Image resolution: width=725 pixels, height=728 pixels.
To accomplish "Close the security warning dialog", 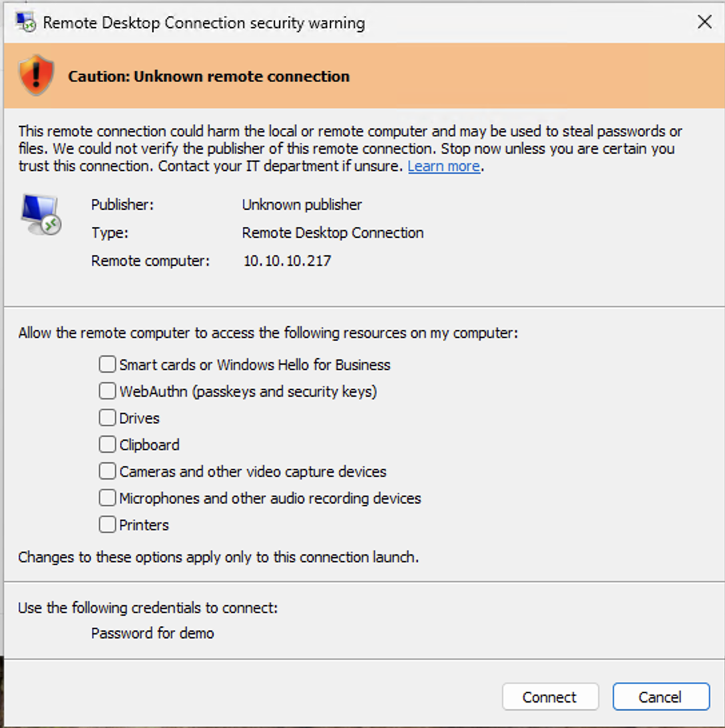I will 704,21.
